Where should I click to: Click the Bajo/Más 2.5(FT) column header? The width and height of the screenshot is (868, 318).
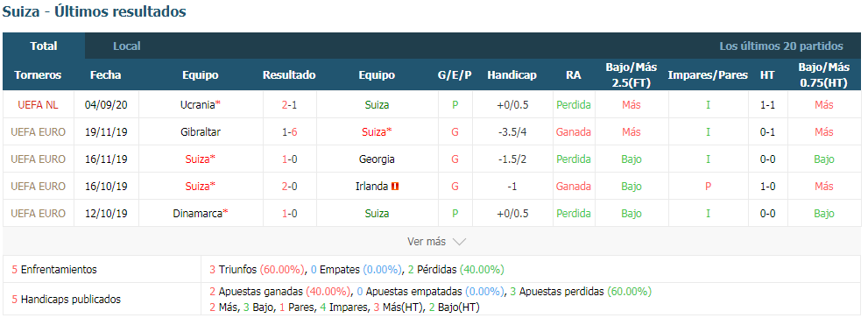point(632,75)
